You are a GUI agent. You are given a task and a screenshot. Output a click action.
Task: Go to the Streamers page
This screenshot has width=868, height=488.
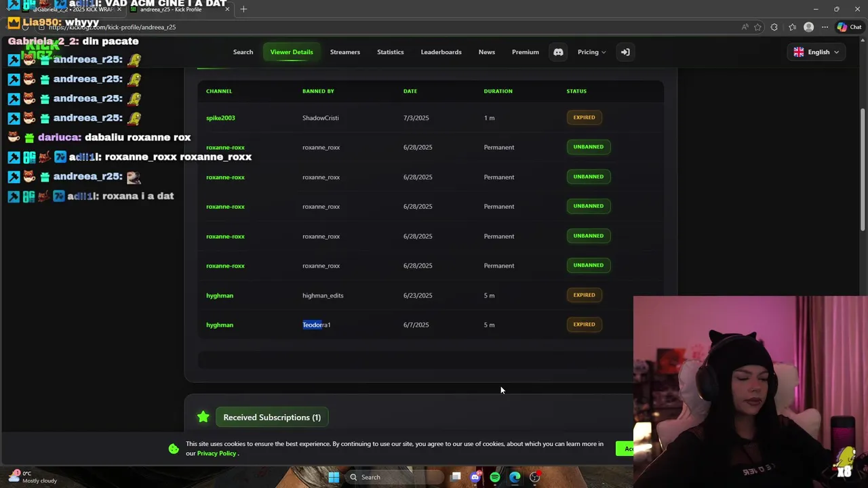point(344,52)
